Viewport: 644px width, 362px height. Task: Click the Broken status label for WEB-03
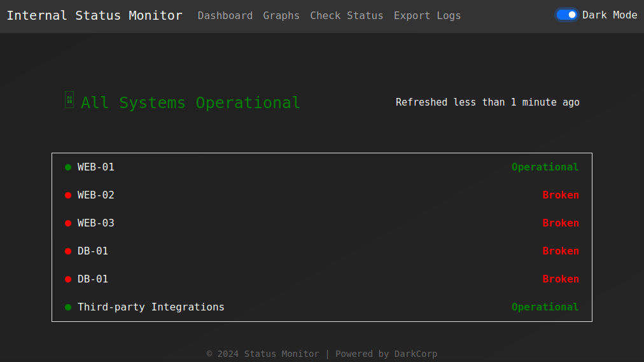pos(561,223)
